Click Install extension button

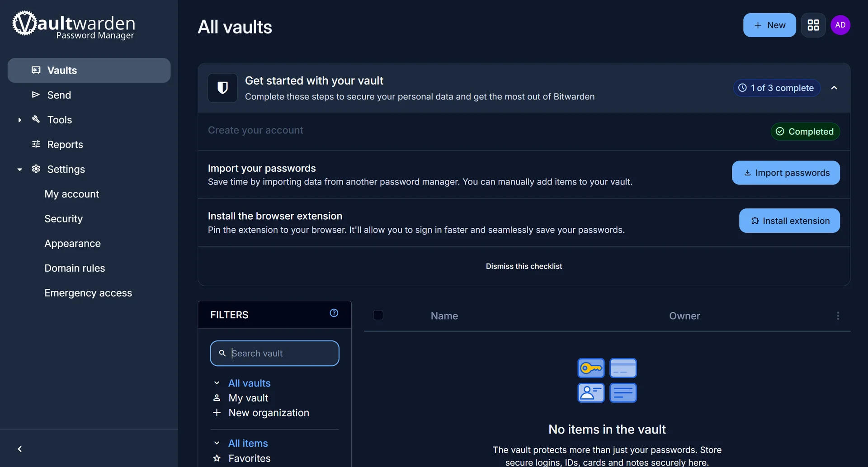pyautogui.click(x=789, y=221)
